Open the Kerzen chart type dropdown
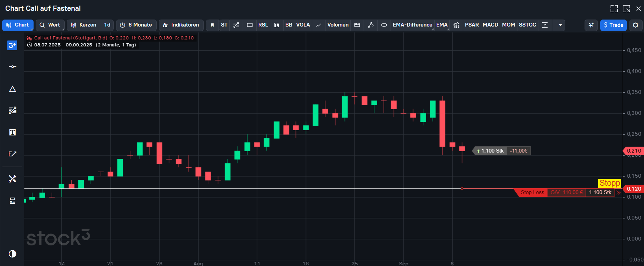This screenshot has width=644, height=266. click(84, 25)
